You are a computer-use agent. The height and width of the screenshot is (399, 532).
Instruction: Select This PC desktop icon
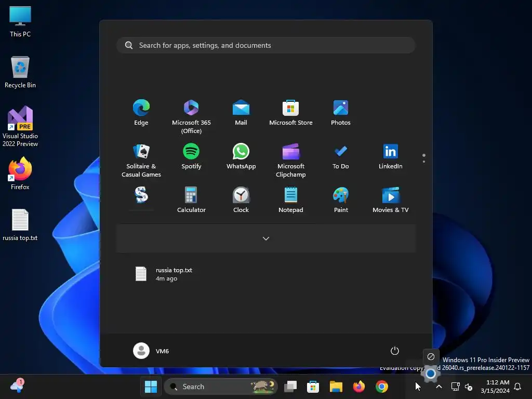click(x=20, y=21)
